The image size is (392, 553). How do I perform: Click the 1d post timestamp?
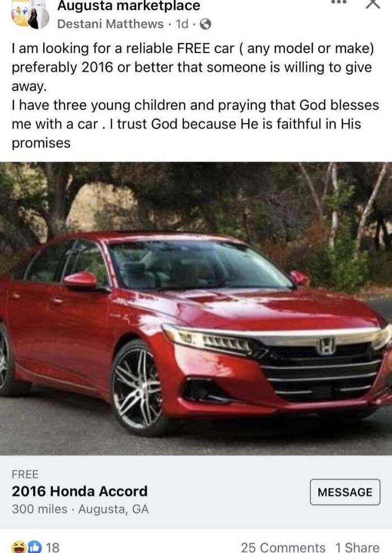182,24
